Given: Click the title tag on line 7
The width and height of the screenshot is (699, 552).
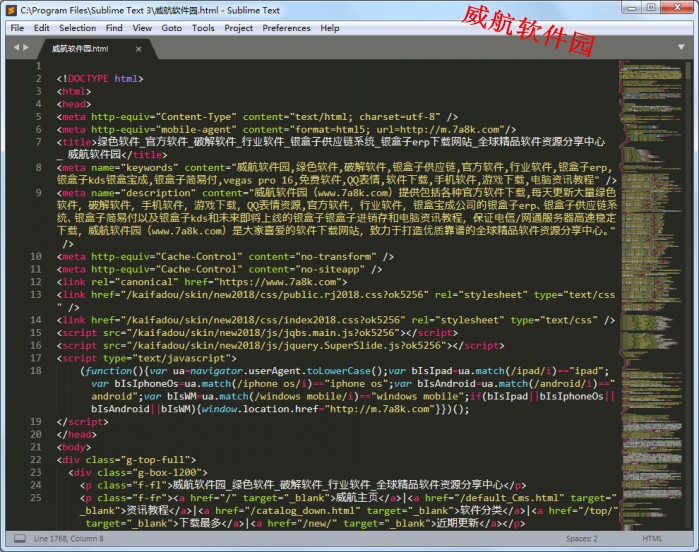Looking at the screenshot, I should pyautogui.click(x=77, y=142).
